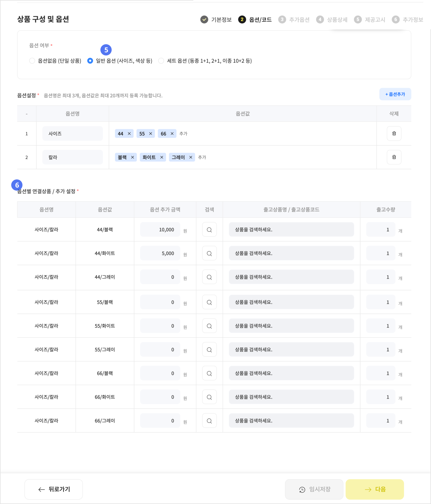Click the 뒤로가기 button

pos(54,489)
